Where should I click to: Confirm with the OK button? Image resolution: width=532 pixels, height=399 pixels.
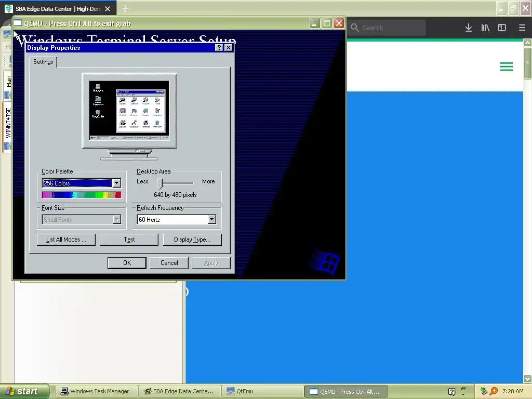[127, 263]
